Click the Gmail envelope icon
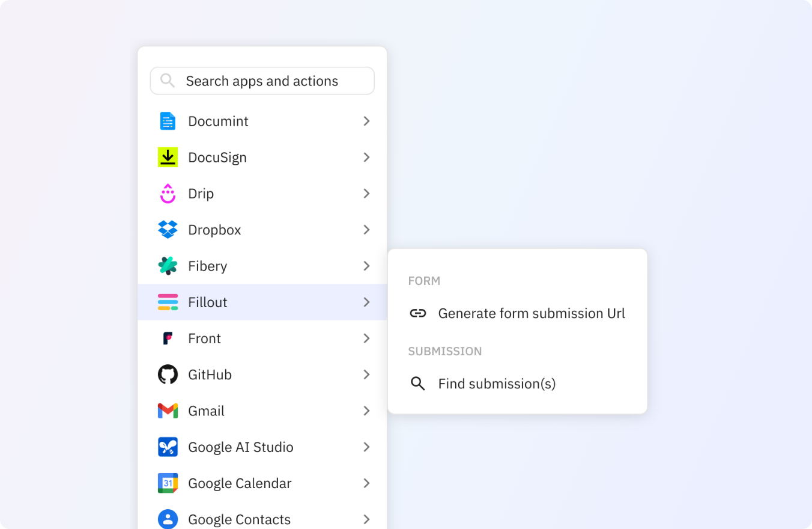The image size is (812, 529). [168, 411]
